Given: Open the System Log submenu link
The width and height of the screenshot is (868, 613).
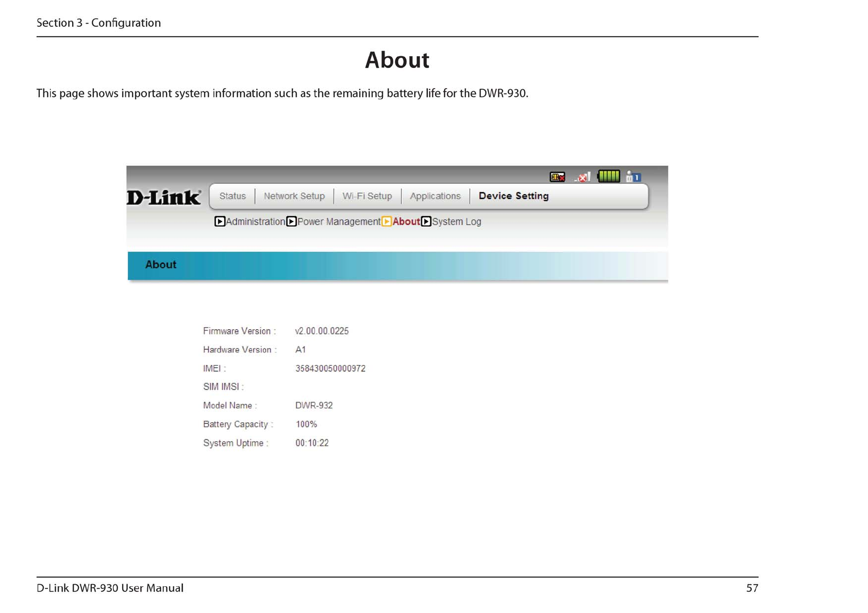Looking at the screenshot, I should [x=457, y=222].
